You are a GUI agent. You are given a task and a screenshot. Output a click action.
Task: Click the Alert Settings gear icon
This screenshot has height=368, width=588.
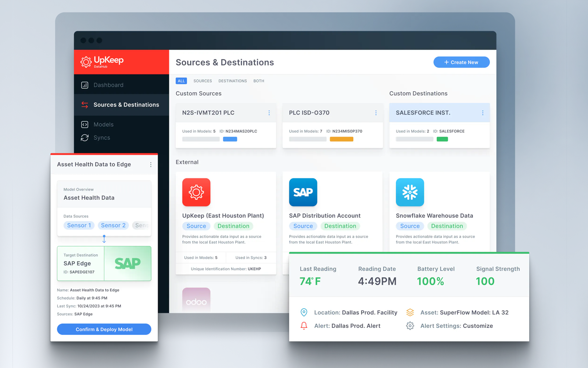[x=410, y=326]
